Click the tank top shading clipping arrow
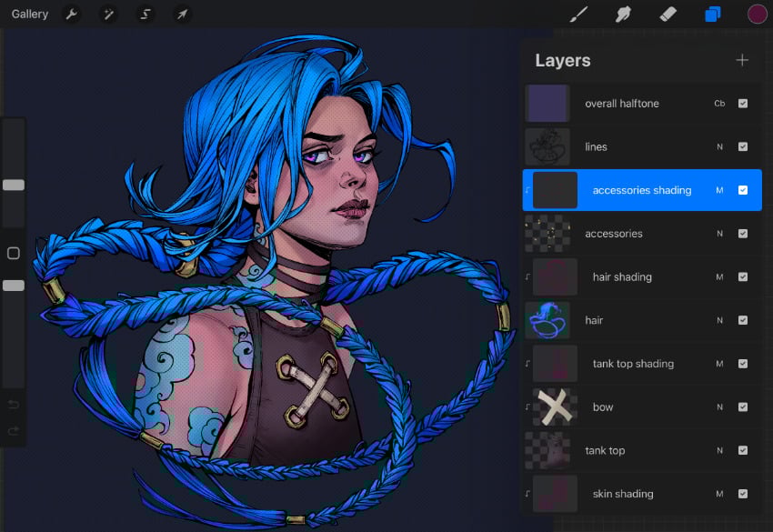Image resolution: width=773 pixels, height=532 pixels. click(x=527, y=364)
